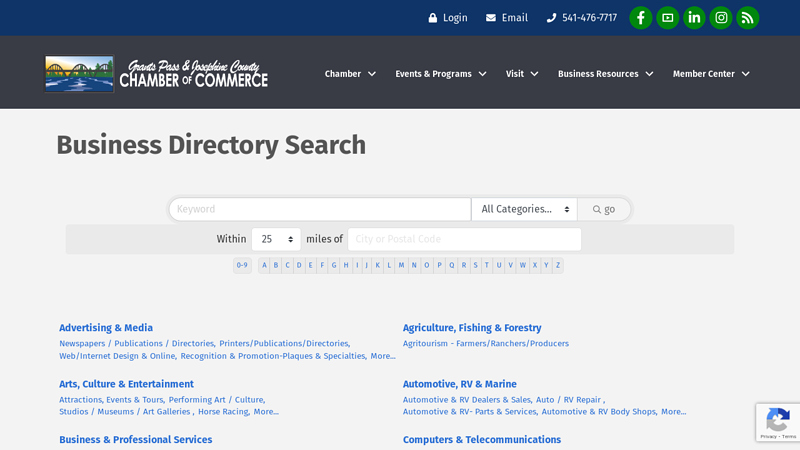Screen dimensions: 800x450
Task: Open Newspapers / Publications / Directories subcategory
Action: (x=136, y=343)
